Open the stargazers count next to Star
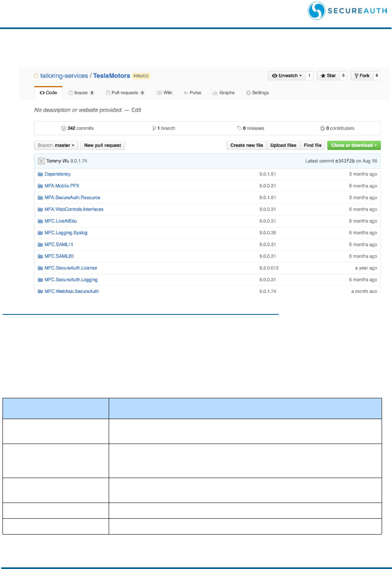 (343, 76)
